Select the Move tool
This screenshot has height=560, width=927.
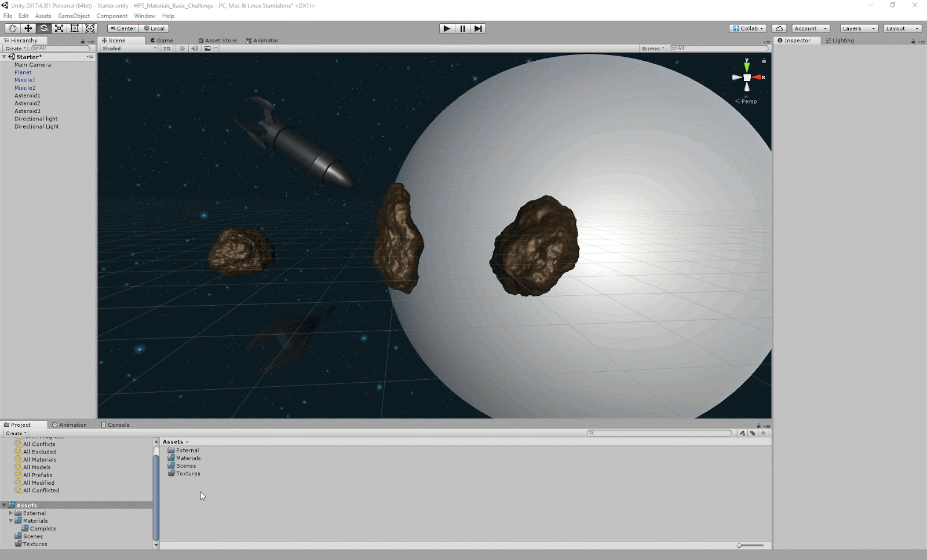point(28,28)
